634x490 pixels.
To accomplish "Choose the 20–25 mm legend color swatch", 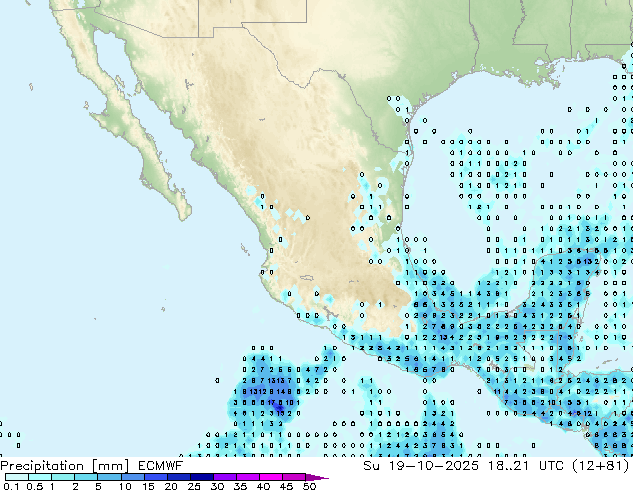I will pos(179,477).
